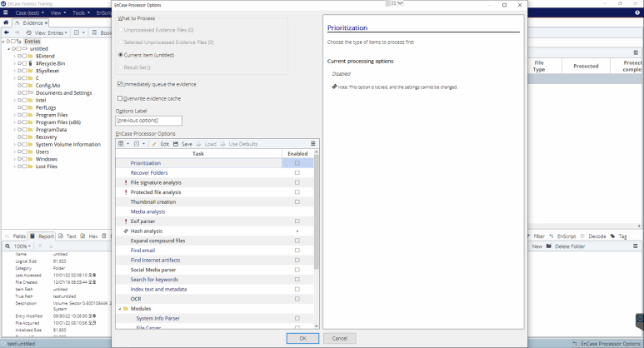
Task: Click the Save disk icon in processor toolbar
Action: pyautogui.click(x=176, y=144)
